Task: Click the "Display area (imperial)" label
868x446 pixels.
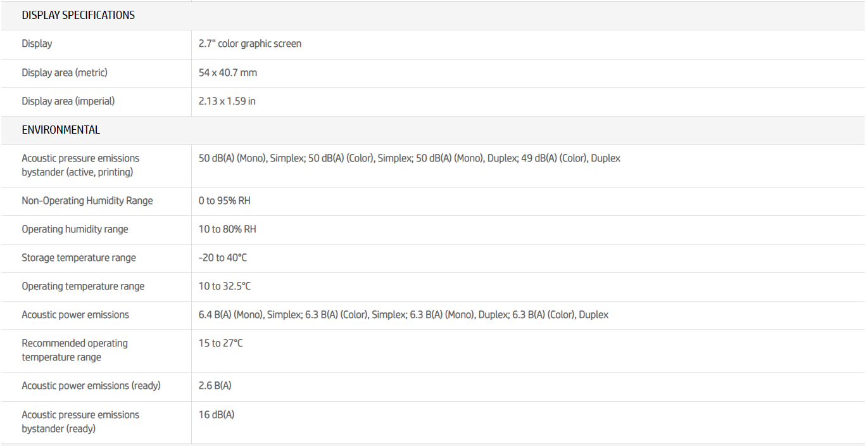Action: 68,101
